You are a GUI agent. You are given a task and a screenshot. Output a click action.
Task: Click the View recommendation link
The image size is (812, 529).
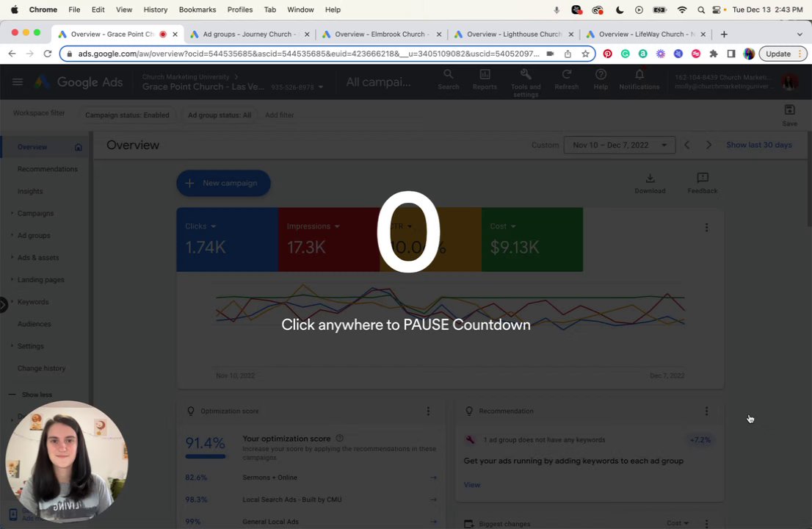pyautogui.click(x=472, y=485)
